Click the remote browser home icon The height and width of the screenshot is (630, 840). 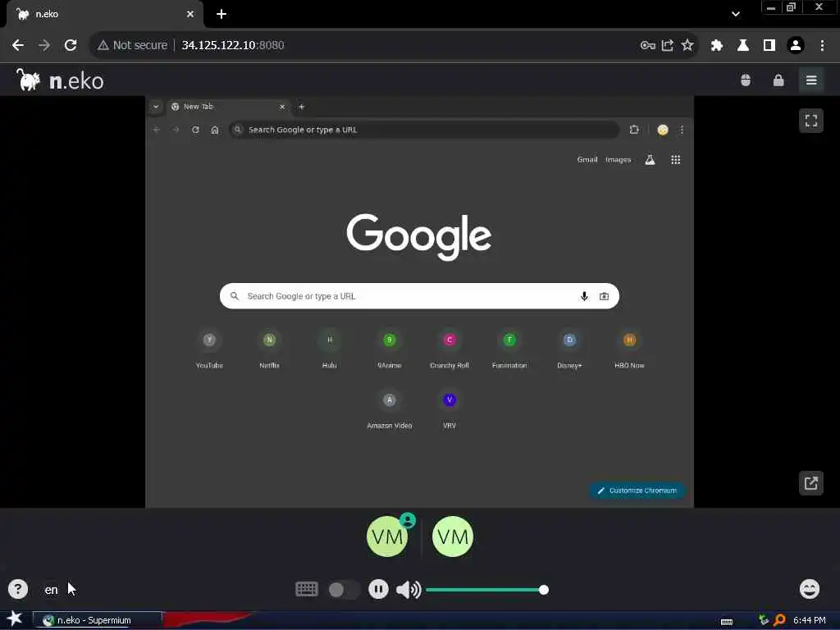[215, 130]
